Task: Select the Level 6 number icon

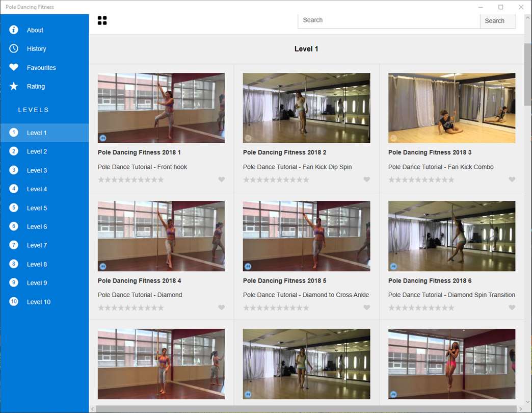Action: click(x=14, y=226)
